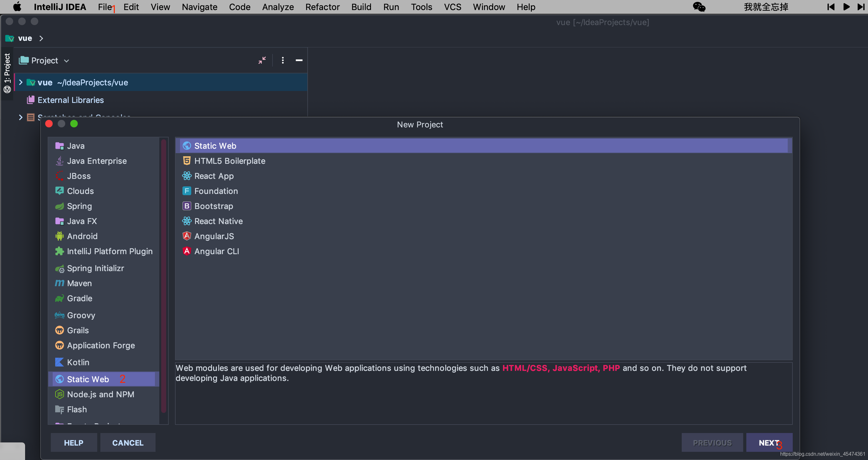Click the CANCEL button

click(x=127, y=442)
